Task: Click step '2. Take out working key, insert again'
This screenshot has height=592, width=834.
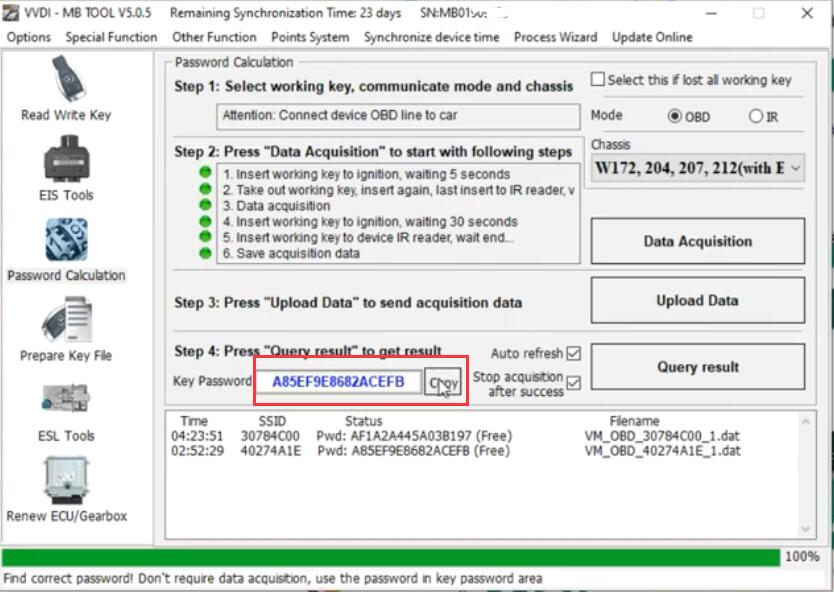Action: point(398,190)
